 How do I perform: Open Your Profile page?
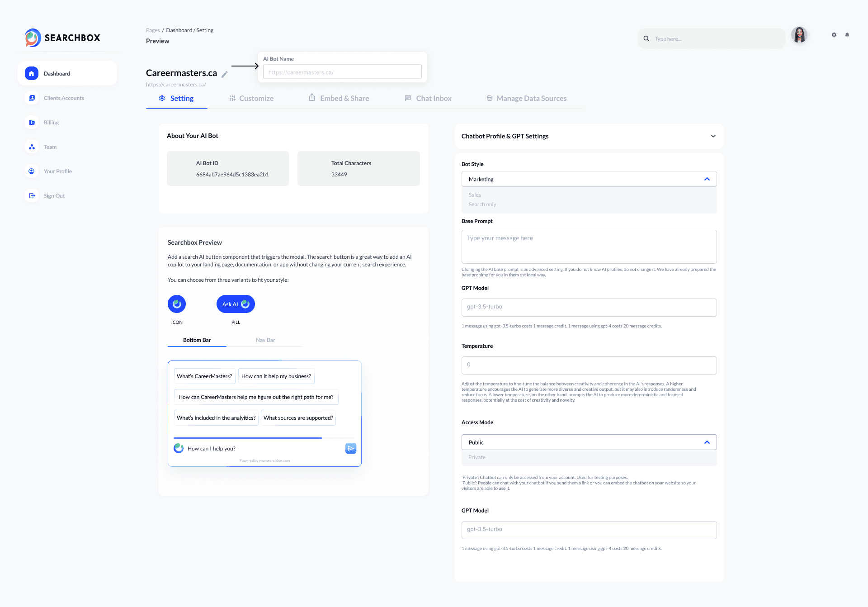tap(58, 171)
